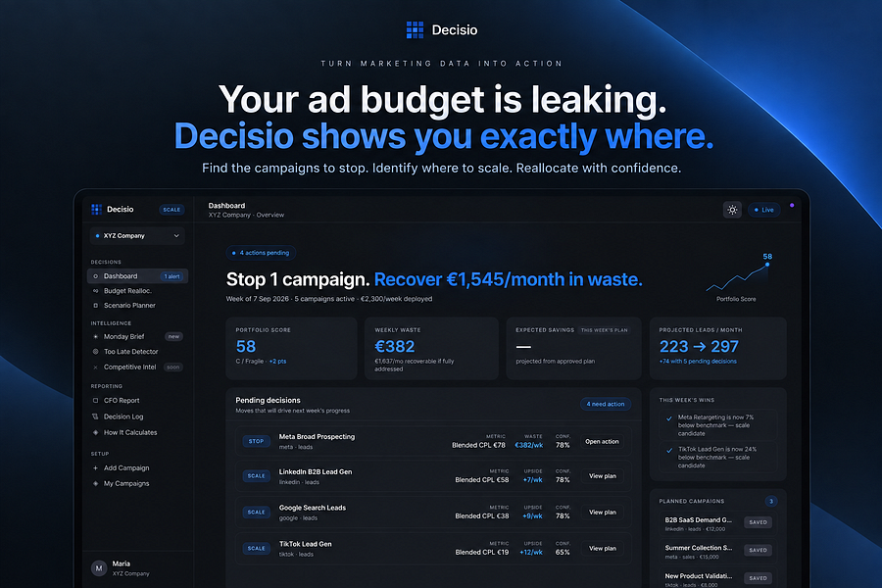Click the Live status pill

pos(763,210)
